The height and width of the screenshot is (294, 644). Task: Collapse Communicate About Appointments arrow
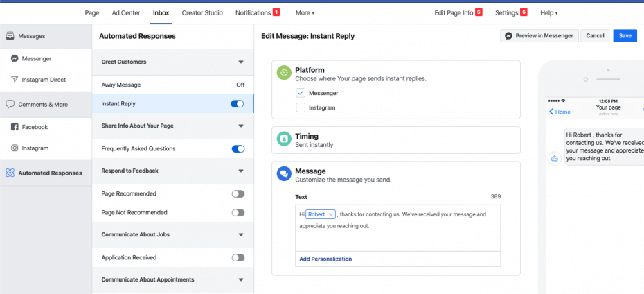coord(241,280)
